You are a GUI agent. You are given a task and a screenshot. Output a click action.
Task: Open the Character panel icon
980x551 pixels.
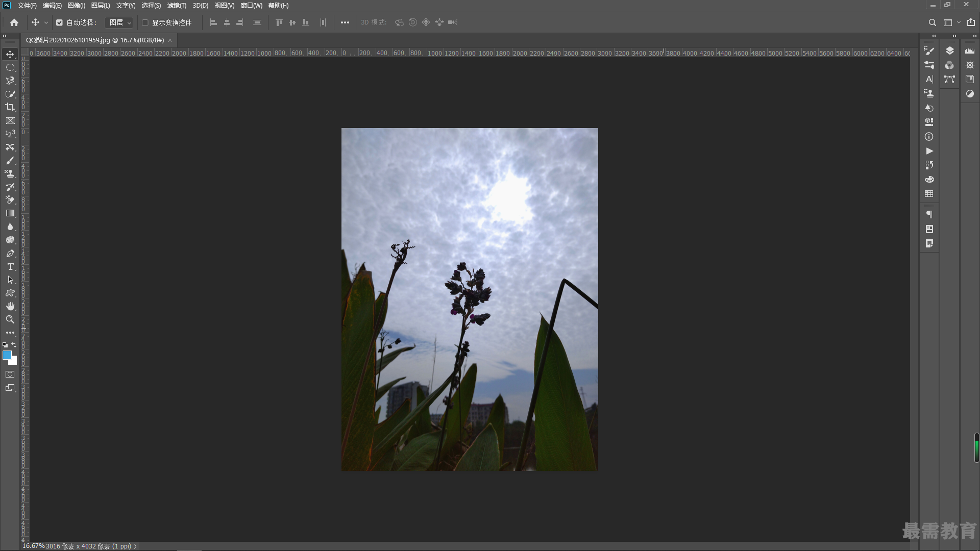pos(929,79)
